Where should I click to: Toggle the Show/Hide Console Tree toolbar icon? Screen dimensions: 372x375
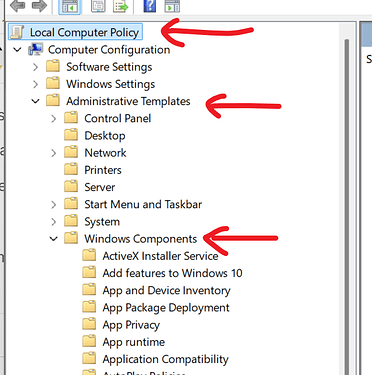pyautogui.click(x=70, y=6)
